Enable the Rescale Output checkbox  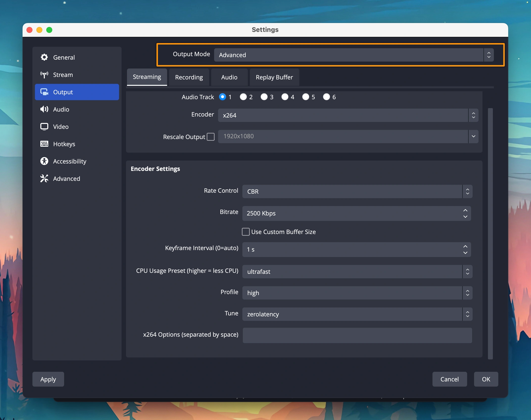pyautogui.click(x=211, y=137)
